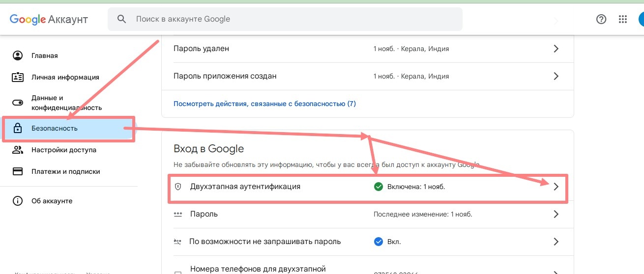
Task: Open Двухэтапная аутентификация settings
Action: [368, 188]
